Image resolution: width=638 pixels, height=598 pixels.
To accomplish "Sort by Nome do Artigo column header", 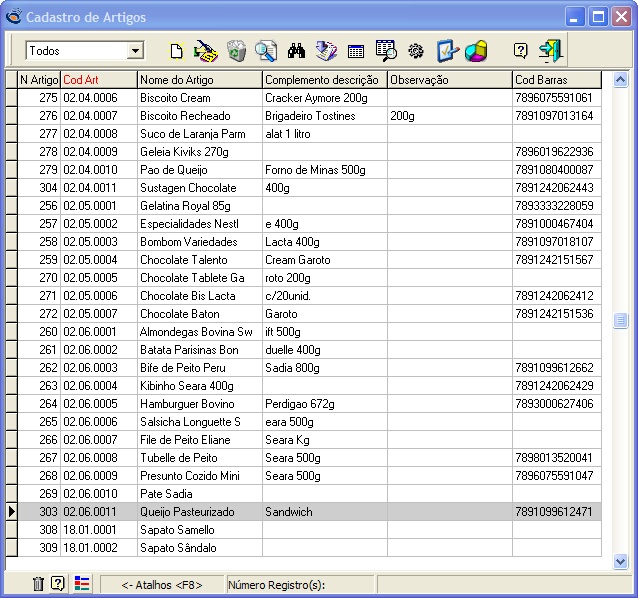I will (200, 80).
